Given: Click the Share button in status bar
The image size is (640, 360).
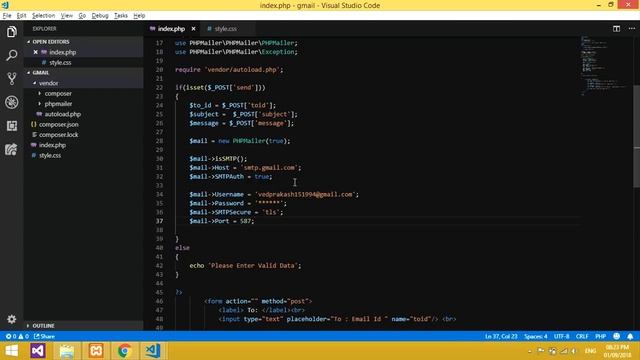Looking at the screenshot, I should [44, 336].
